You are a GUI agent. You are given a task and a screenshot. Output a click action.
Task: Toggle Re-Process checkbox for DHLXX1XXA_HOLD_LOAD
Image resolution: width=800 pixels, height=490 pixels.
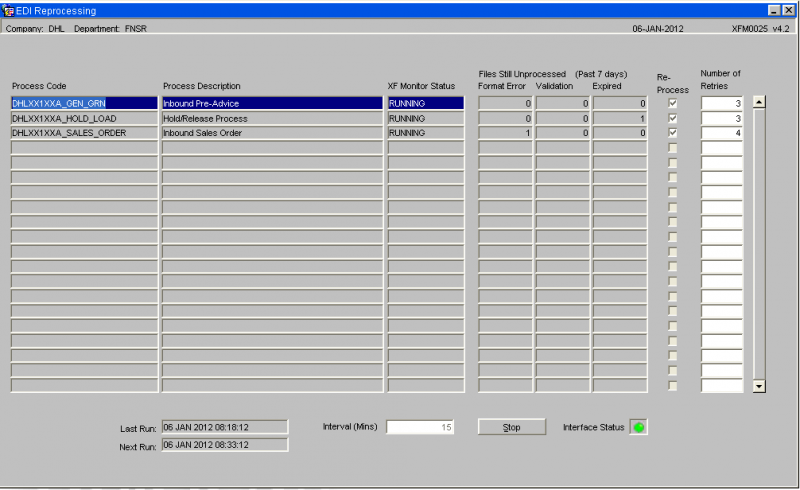tap(672, 118)
